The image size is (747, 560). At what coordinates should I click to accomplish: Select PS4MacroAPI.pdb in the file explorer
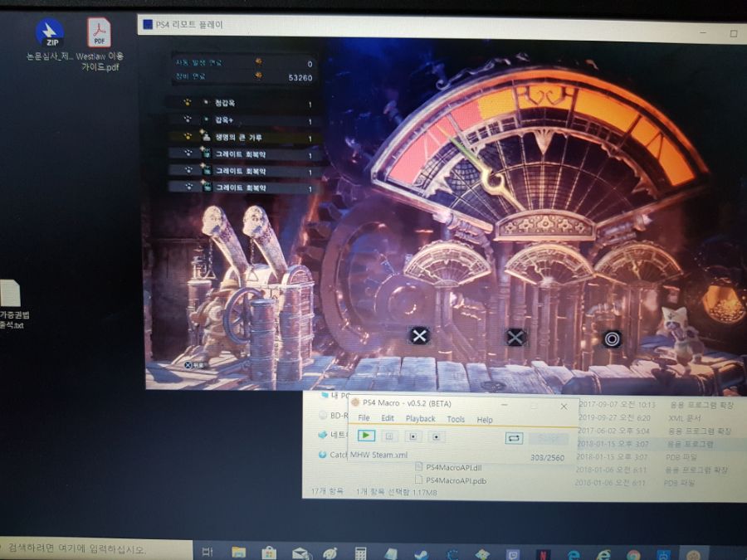(x=451, y=480)
